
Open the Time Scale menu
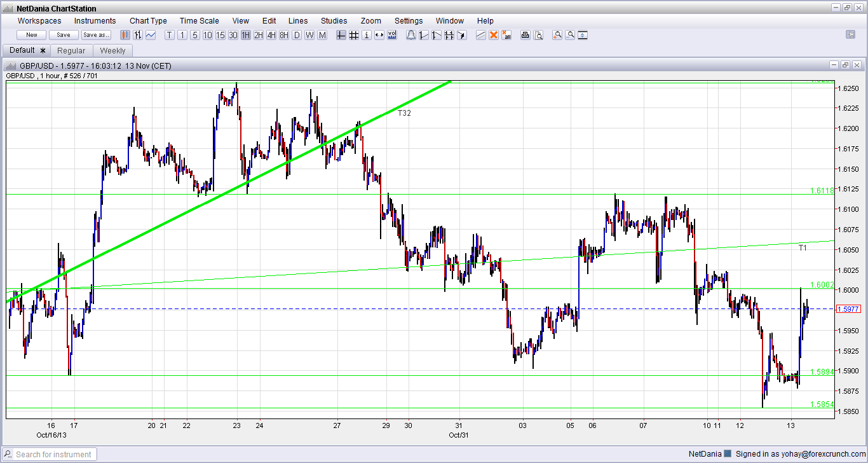pyautogui.click(x=200, y=21)
